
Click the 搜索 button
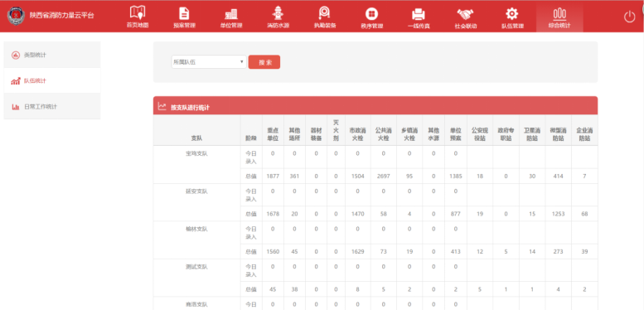(x=264, y=62)
